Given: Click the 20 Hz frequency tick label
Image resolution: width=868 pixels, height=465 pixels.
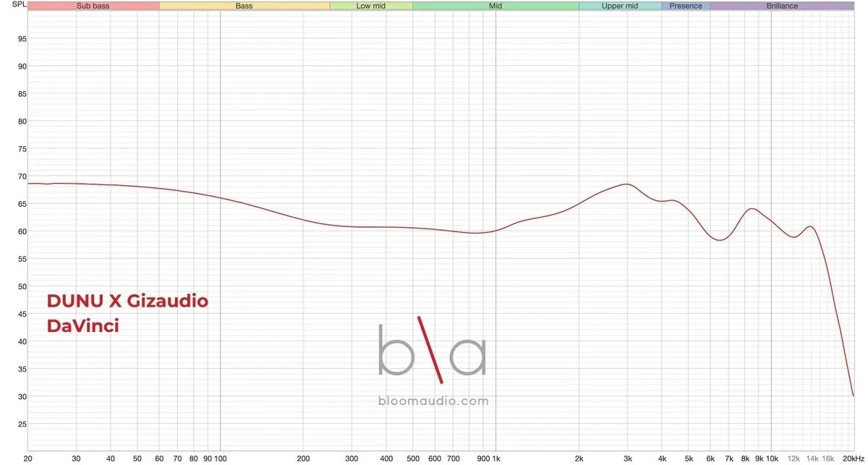Looking at the screenshot, I should 27,458.
